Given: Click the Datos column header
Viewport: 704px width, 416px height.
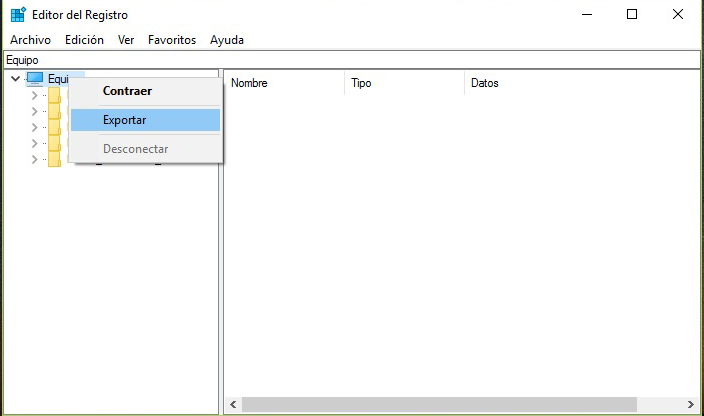Looking at the screenshot, I should point(485,83).
